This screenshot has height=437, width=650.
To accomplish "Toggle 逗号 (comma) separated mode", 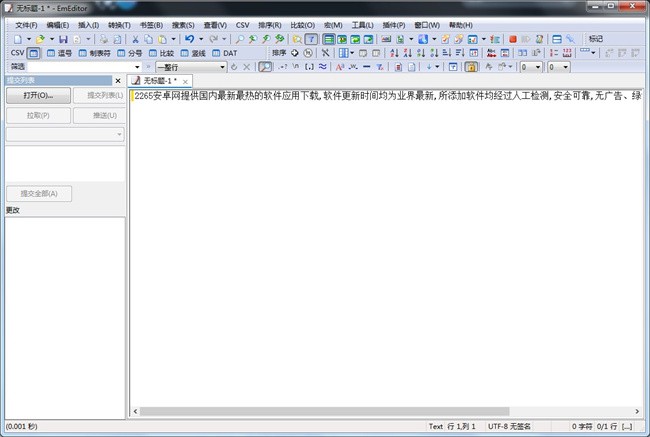I will coord(58,53).
